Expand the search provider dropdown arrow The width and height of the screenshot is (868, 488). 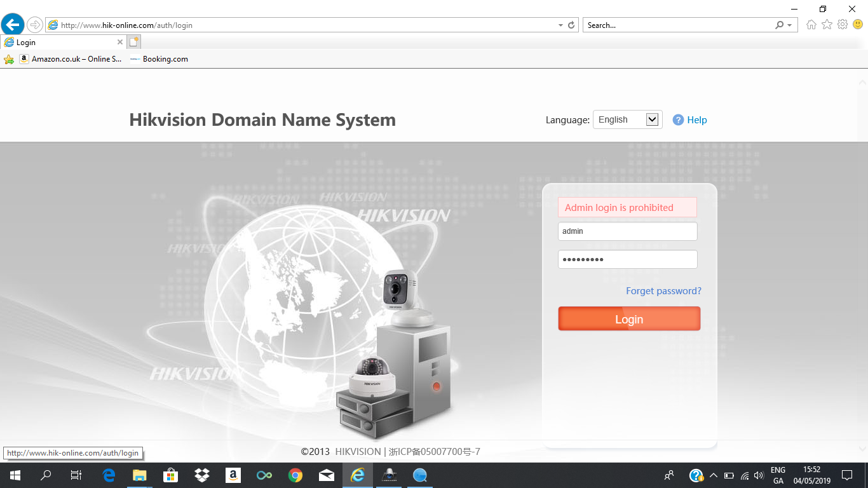(789, 25)
